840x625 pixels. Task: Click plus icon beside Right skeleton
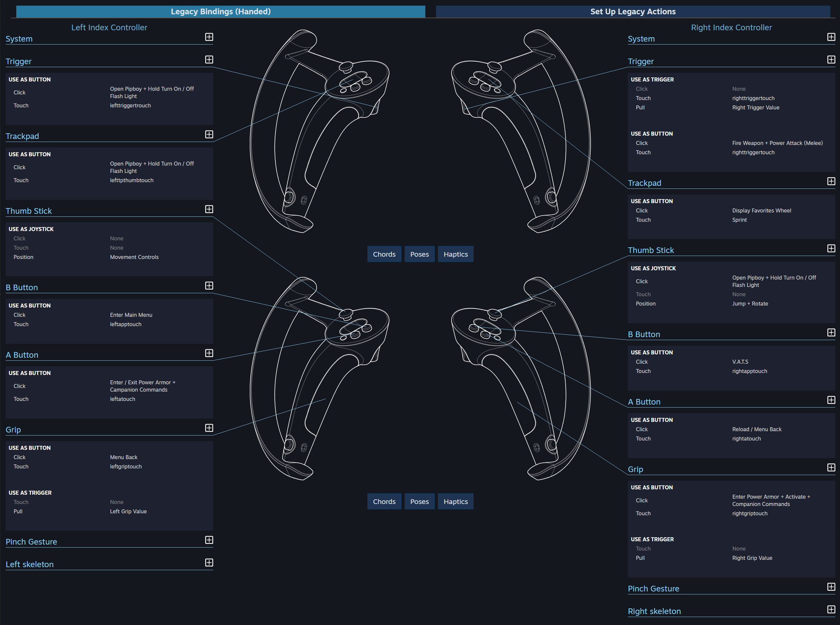pyautogui.click(x=831, y=609)
